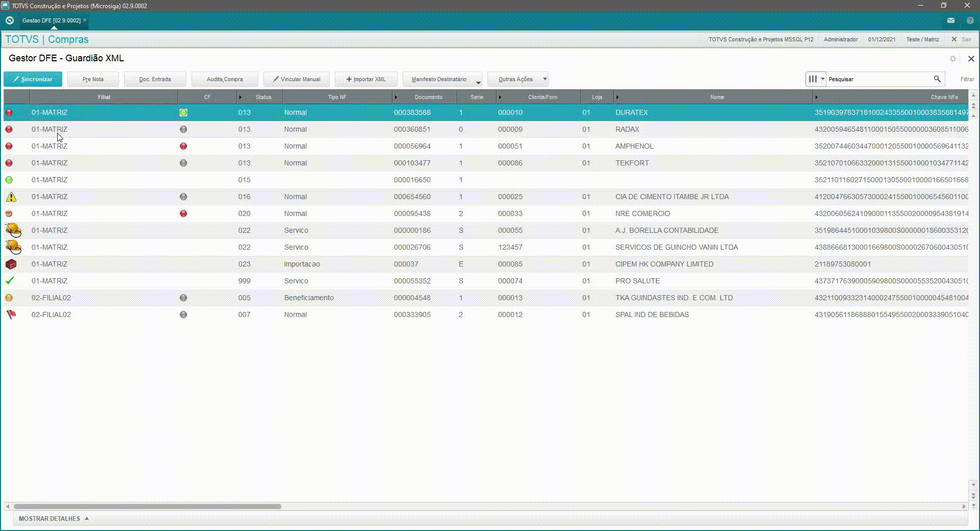Click the orange status icon for TKA GUINDASTES row
Viewport: 980px width, 531px height.
pos(9,298)
